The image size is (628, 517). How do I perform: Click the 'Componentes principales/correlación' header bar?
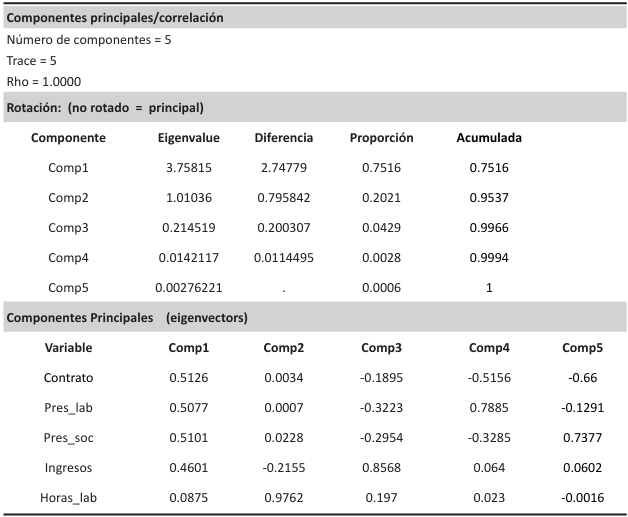tap(115, 18)
